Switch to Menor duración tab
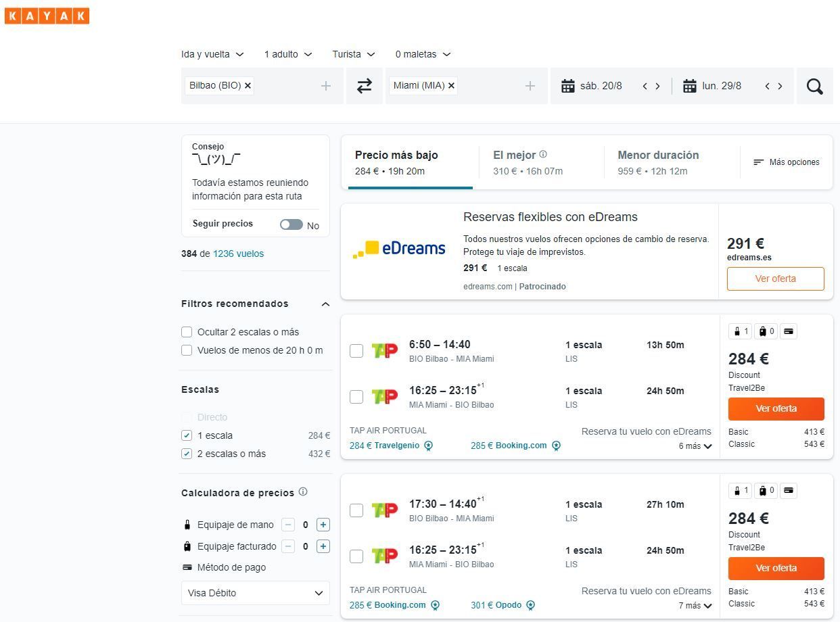Screen dimensions: 840x622 [x=658, y=162]
